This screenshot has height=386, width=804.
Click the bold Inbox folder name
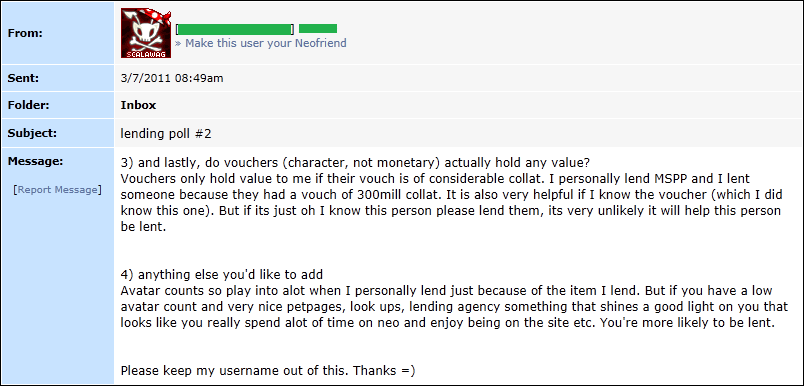point(138,106)
